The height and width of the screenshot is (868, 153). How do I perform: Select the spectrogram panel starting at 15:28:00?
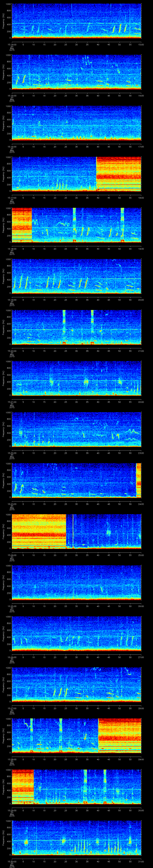76,736
